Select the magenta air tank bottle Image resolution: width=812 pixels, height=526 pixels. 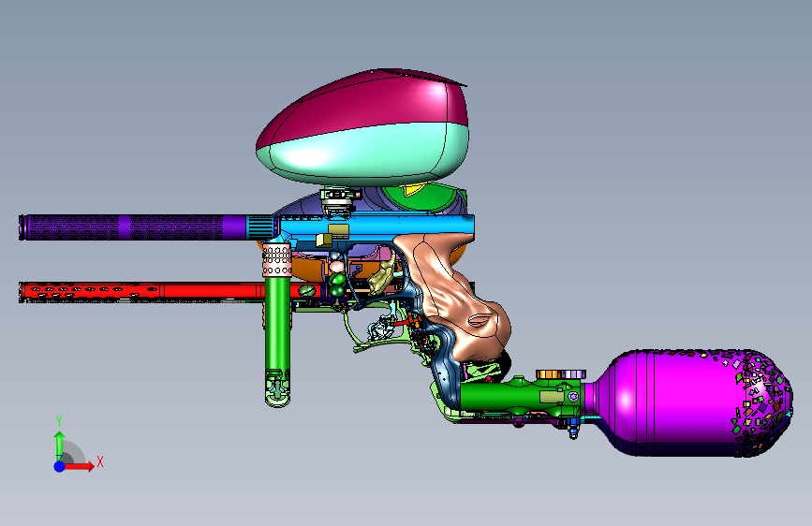point(688,402)
